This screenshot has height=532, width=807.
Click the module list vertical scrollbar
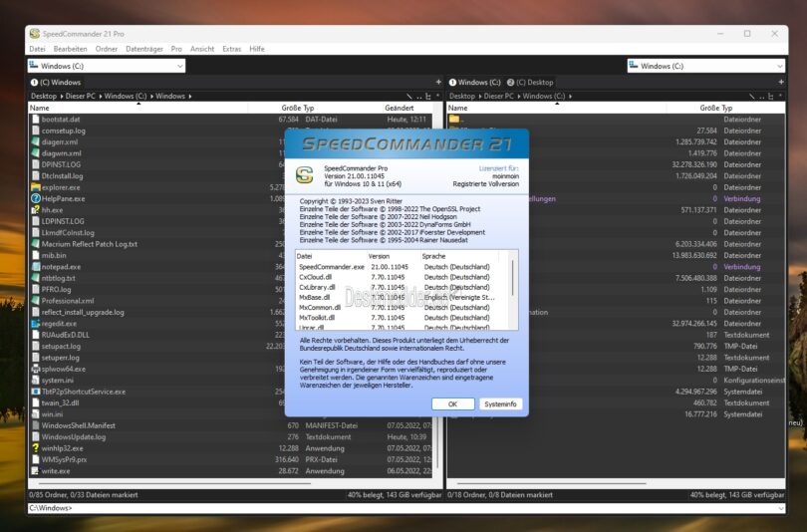[x=514, y=289]
